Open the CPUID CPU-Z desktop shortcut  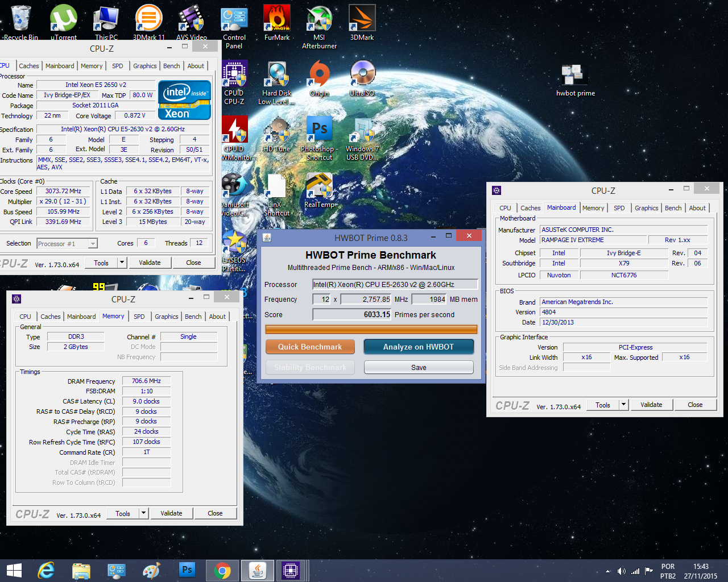point(234,82)
